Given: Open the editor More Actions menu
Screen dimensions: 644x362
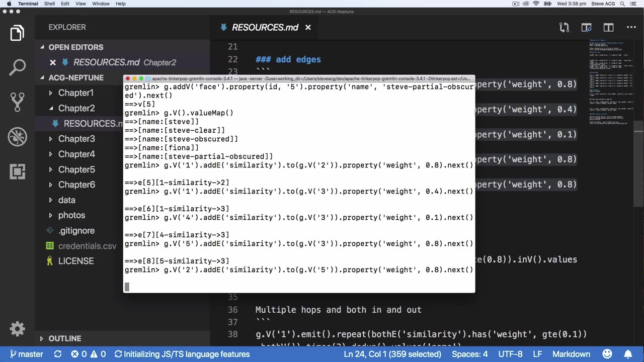Looking at the screenshot, I should click(631, 28).
